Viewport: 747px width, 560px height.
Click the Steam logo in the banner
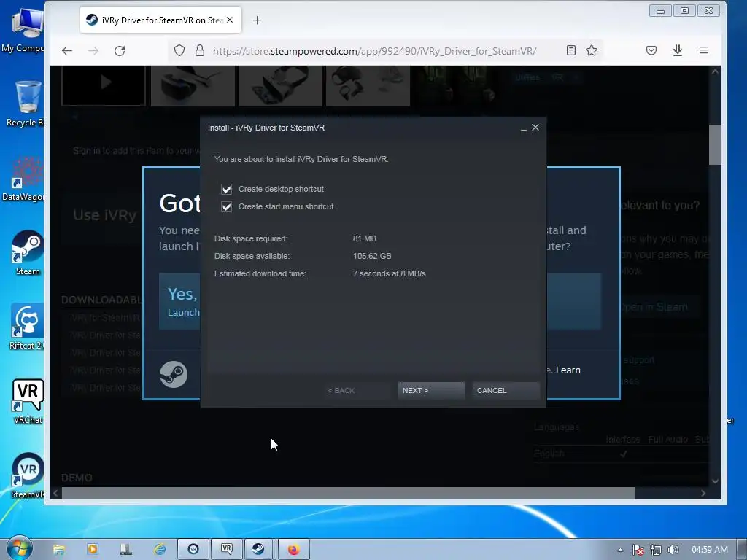(174, 374)
